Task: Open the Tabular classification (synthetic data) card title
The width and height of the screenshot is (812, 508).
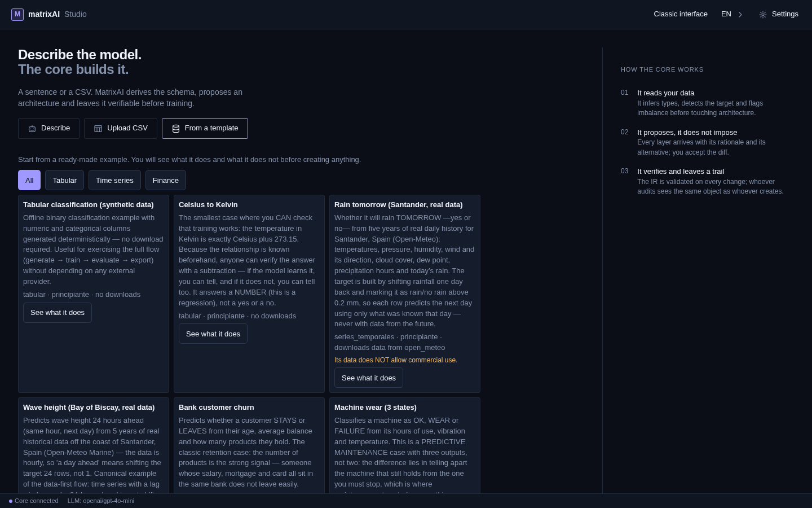Action: pos(89,205)
